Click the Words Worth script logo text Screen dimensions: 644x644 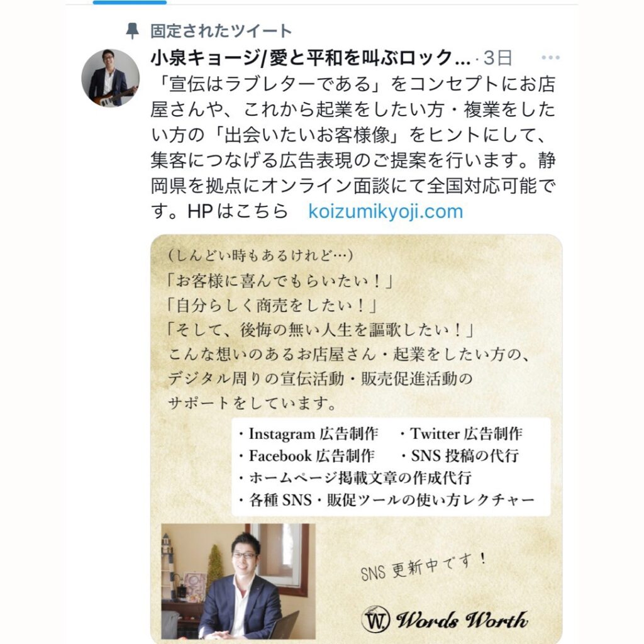point(462,619)
